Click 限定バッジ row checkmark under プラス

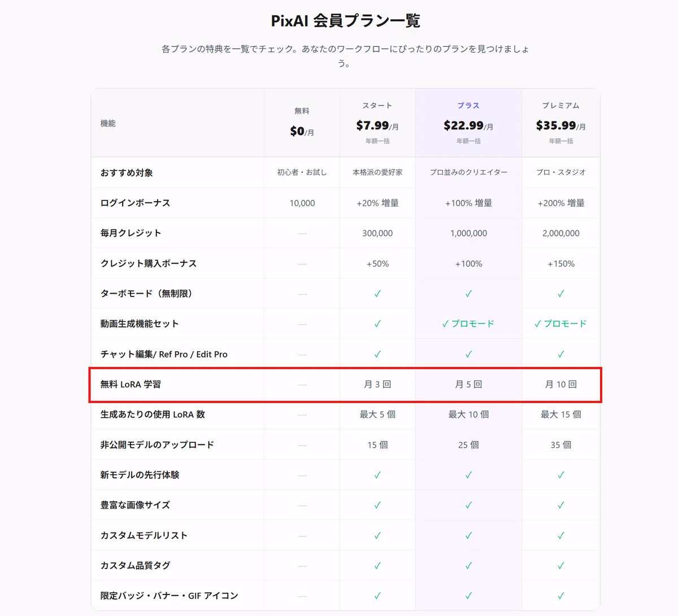(x=468, y=596)
